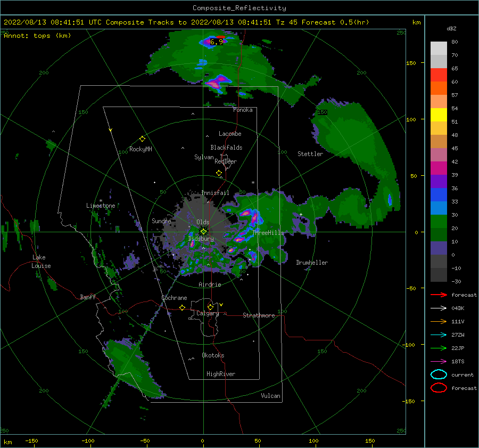Click the 'Annot: tops (km)' label
This screenshot has height=448, width=479.
coord(37,36)
